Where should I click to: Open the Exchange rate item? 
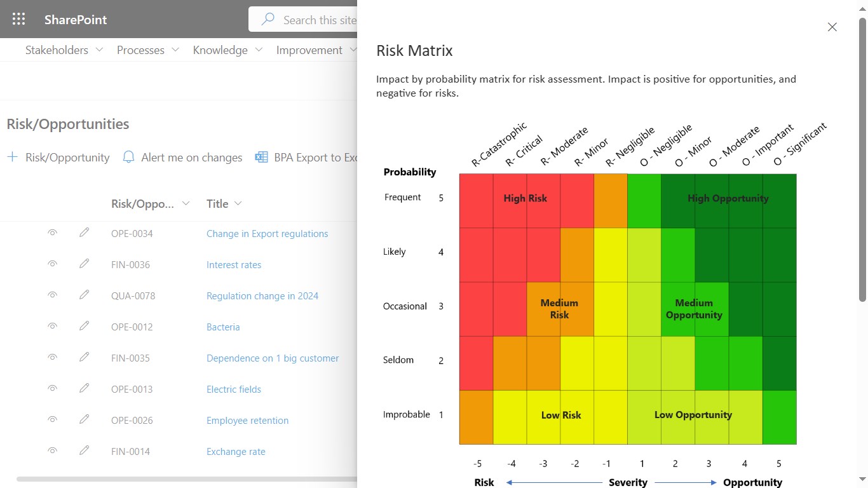[236, 451]
